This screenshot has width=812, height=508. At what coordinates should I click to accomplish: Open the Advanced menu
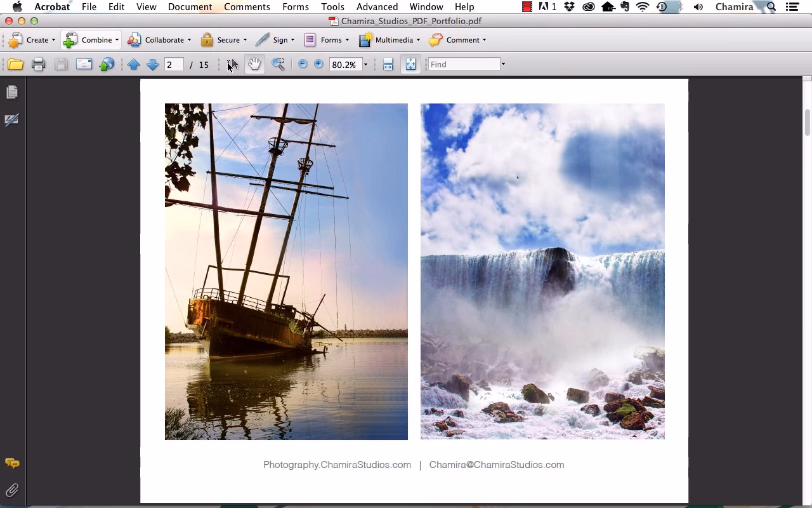tap(377, 7)
